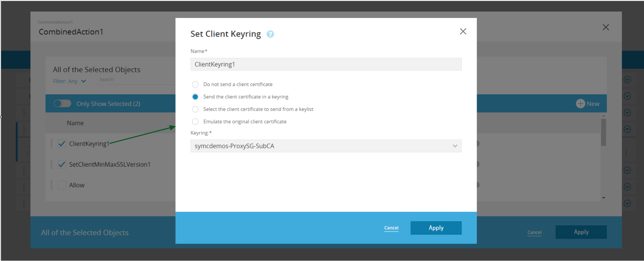Close the Set Client Keyring dialog
The height and width of the screenshot is (261, 644).
463,31
